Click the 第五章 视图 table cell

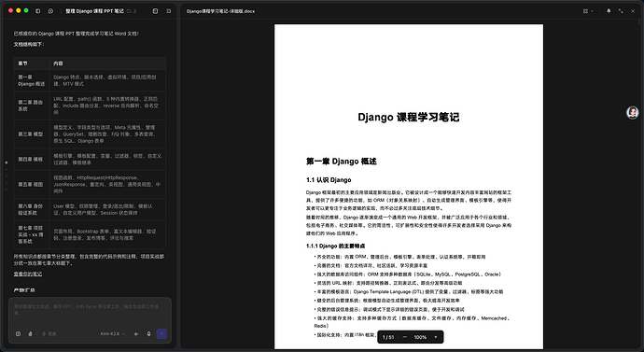[32, 185]
